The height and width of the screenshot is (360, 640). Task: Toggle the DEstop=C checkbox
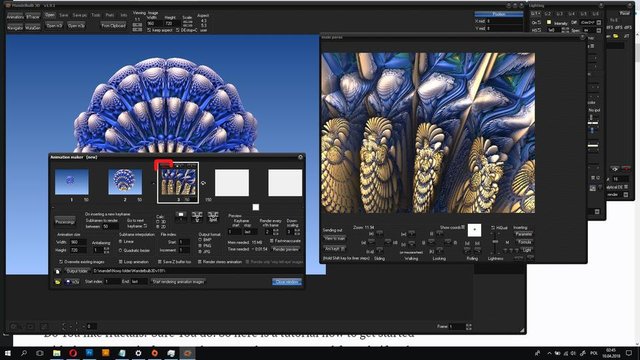point(177,30)
